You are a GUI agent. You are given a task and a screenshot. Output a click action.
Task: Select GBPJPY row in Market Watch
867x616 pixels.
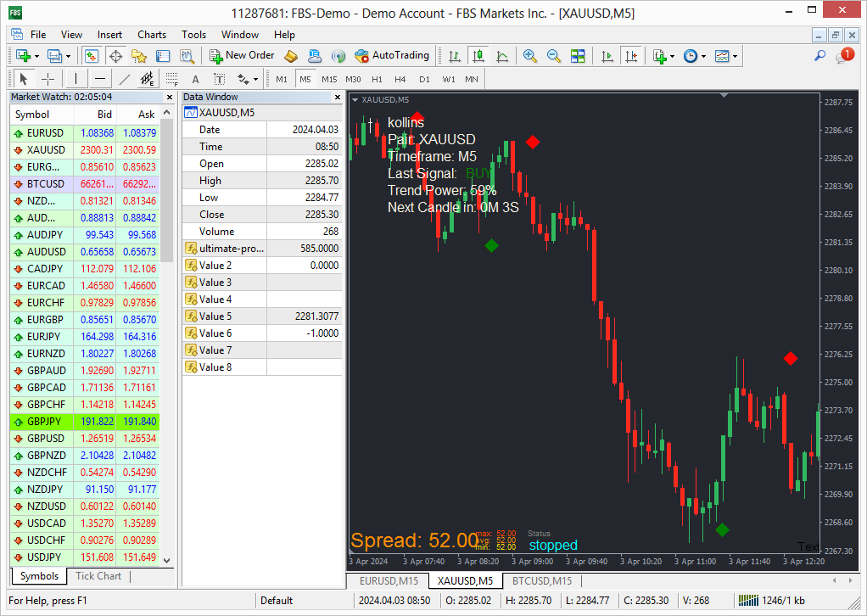coord(85,422)
